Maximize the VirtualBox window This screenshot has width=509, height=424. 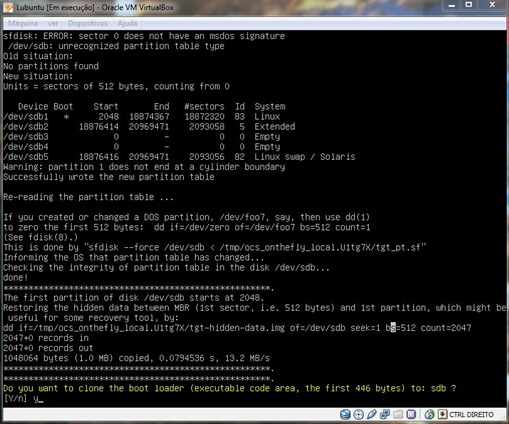tap(469, 5)
